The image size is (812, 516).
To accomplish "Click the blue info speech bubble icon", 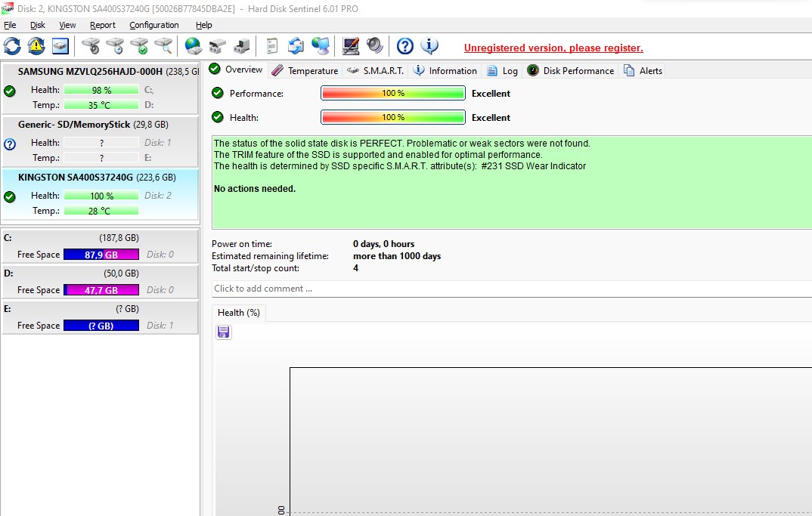I will tap(429, 46).
